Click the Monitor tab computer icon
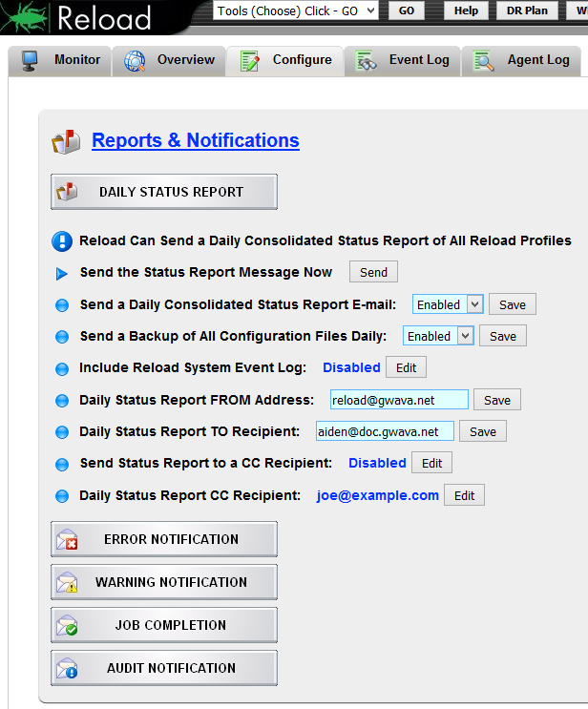Viewport: 588px width, 709px height. [x=30, y=60]
